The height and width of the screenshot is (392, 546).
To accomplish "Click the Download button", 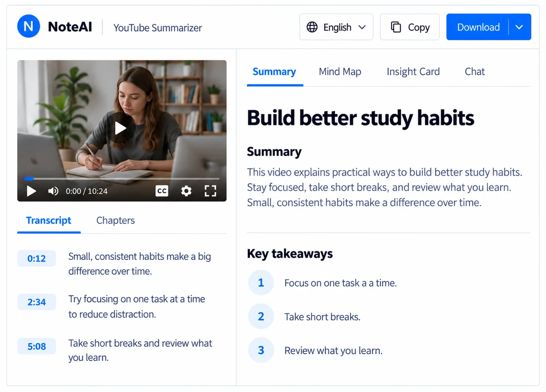I will 478,27.
